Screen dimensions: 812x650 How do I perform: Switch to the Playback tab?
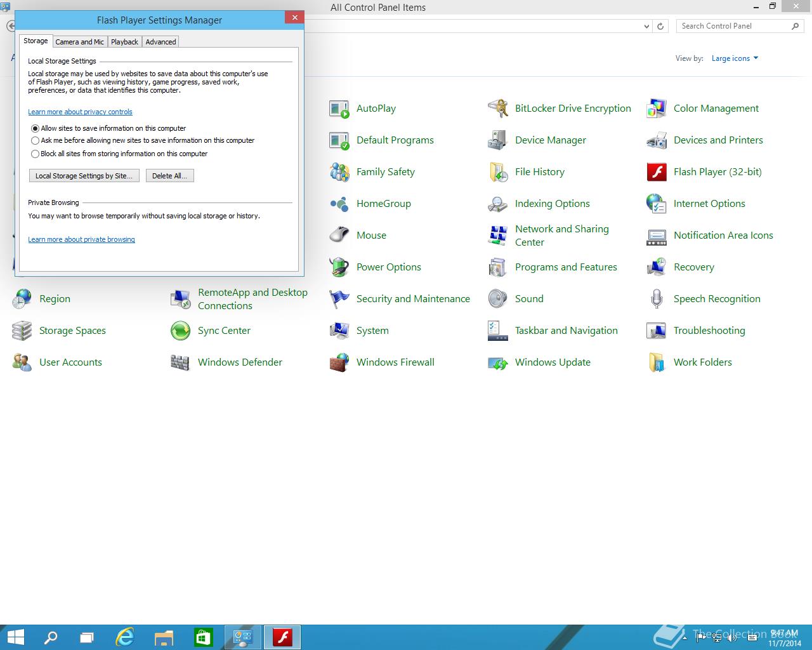[124, 42]
